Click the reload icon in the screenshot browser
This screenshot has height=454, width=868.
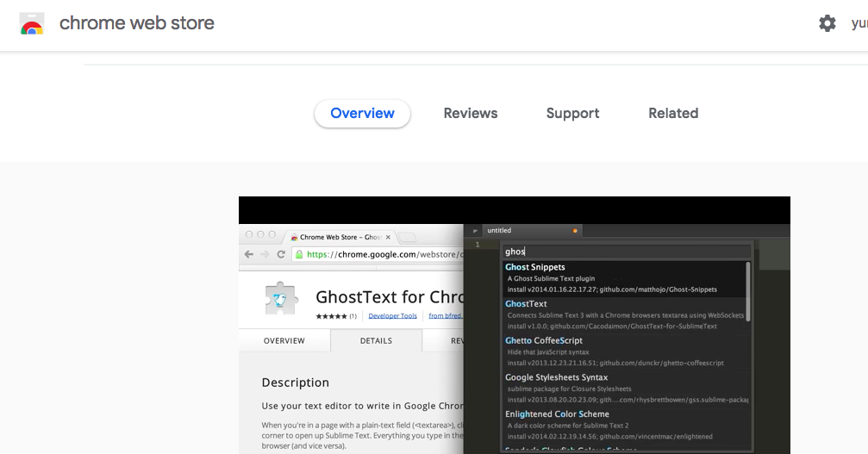tap(281, 254)
